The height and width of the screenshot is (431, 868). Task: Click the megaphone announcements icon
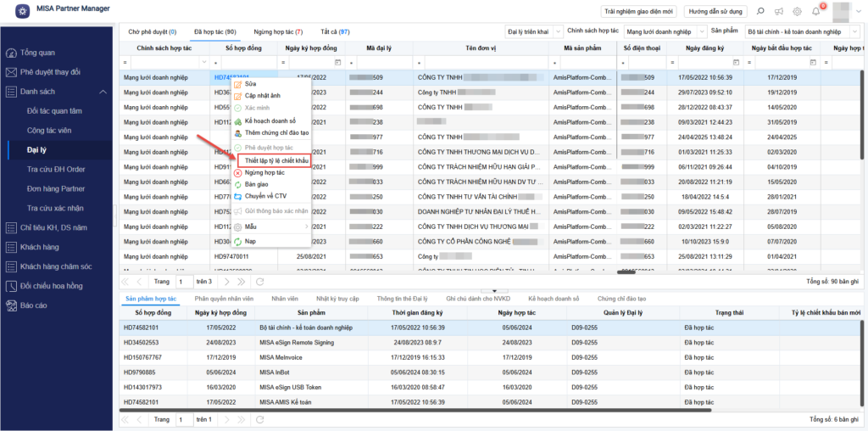[x=778, y=11]
